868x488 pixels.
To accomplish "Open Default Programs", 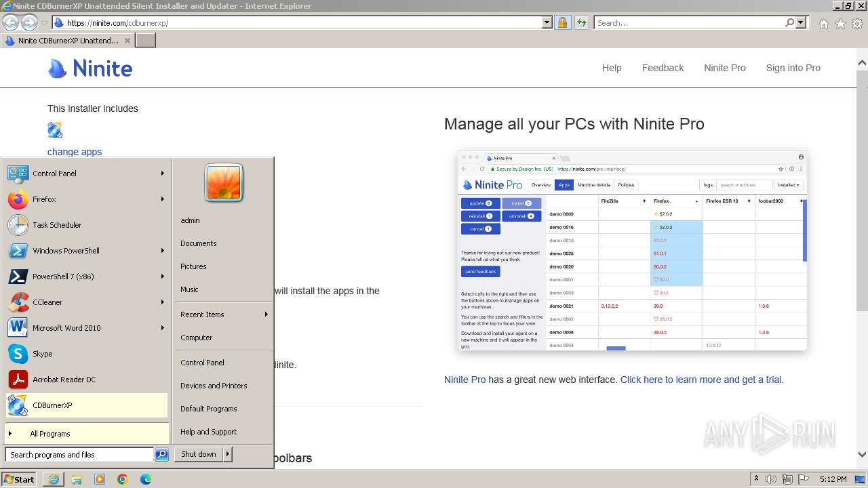I will click(209, 409).
